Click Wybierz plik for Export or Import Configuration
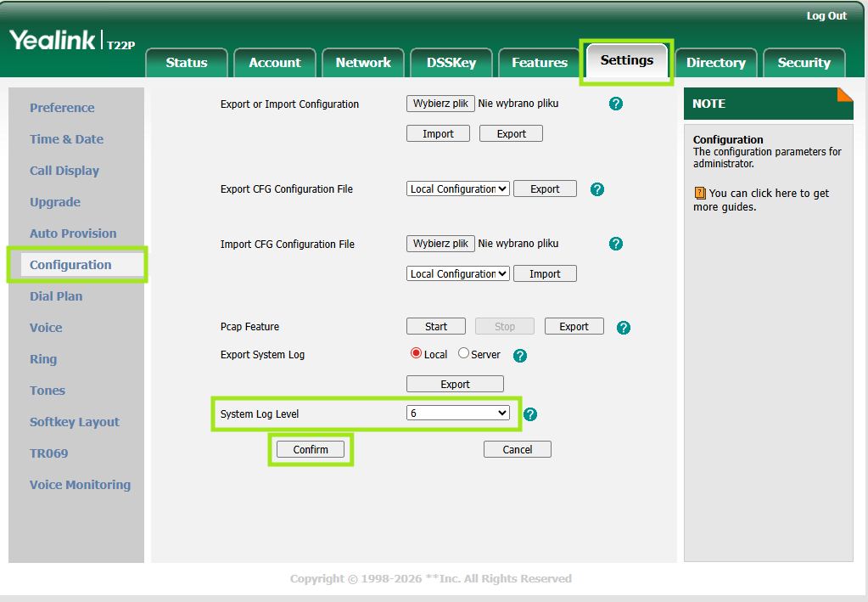This screenshot has height=602, width=868. pos(440,104)
